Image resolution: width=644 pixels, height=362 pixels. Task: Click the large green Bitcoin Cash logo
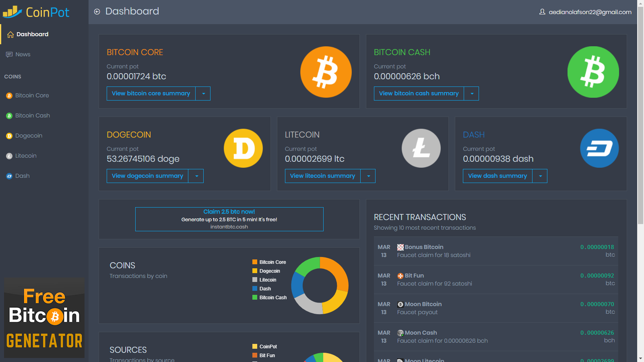click(x=593, y=72)
